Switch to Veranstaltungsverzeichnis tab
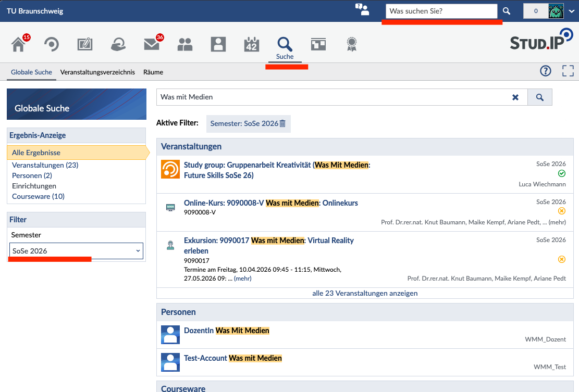579x392 pixels. coord(97,72)
